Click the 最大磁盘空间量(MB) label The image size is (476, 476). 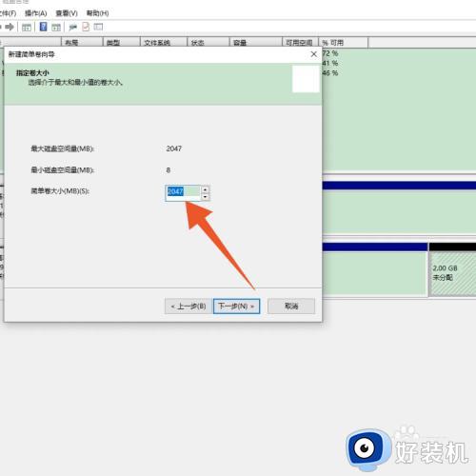click(x=63, y=149)
